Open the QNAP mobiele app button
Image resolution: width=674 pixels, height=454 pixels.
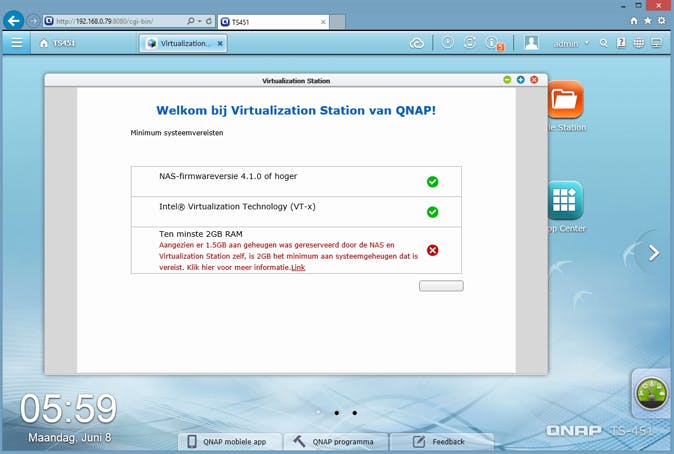click(x=230, y=442)
